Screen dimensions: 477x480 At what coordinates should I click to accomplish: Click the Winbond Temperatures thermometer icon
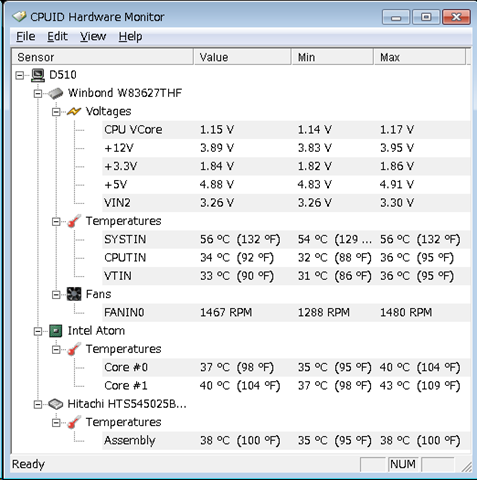[x=74, y=221]
